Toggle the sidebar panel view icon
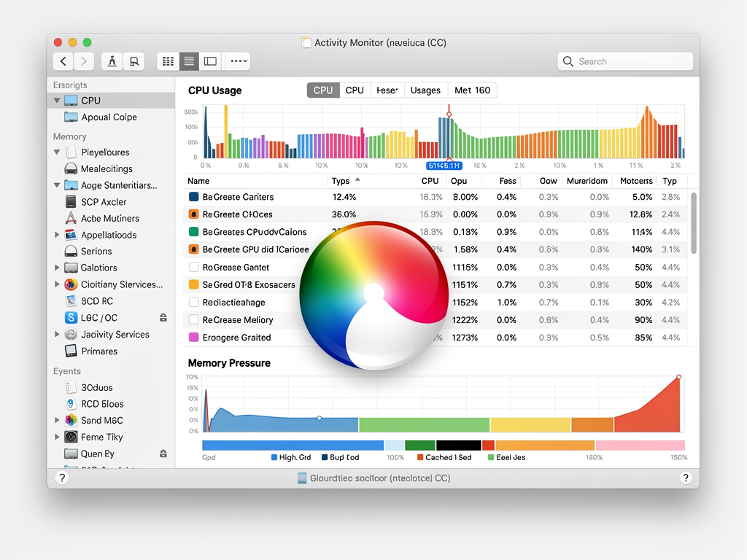Image resolution: width=747 pixels, height=560 pixels. pyautogui.click(x=210, y=61)
